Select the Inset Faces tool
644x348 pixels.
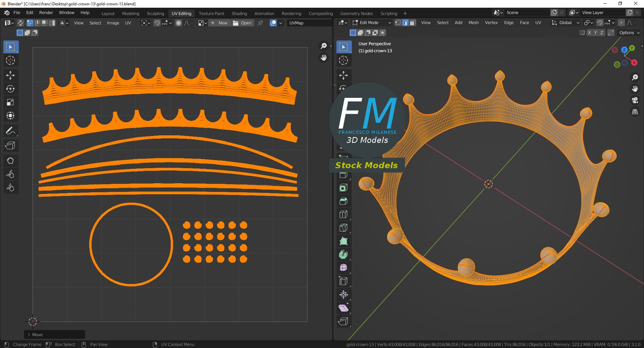pyautogui.click(x=343, y=188)
